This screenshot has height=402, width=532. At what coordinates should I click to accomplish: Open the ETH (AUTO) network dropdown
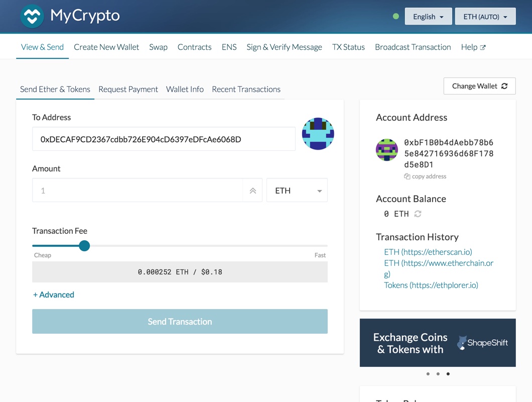tap(485, 16)
